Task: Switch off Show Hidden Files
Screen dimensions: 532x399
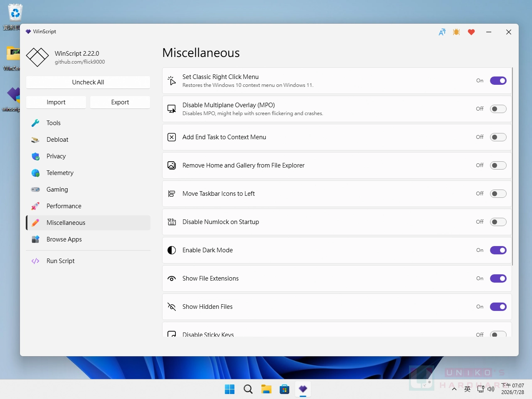Action: click(498, 307)
